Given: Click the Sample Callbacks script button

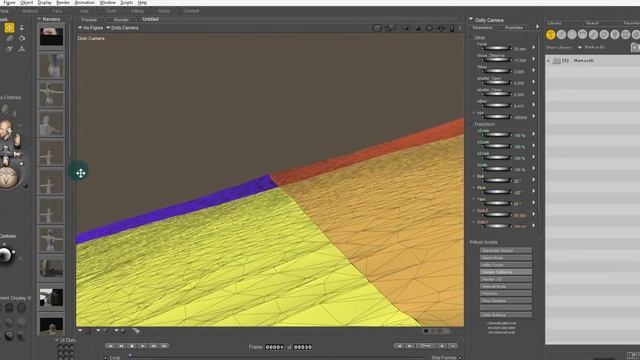Looking at the screenshot, I should (506, 272).
